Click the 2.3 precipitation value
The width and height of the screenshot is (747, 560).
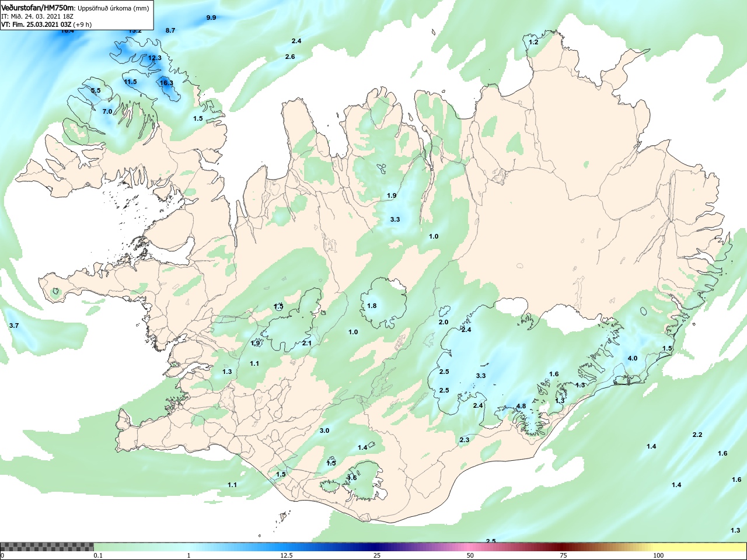pos(465,440)
